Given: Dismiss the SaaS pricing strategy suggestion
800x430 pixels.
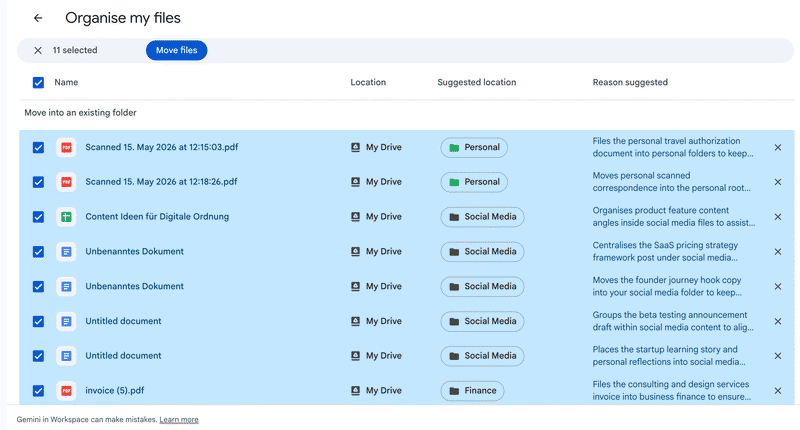Looking at the screenshot, I should click(778, 251).
